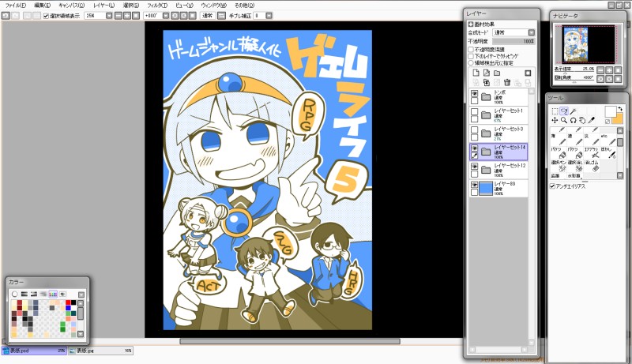Choose the selection eraser tool 選択消し
The image size is (632, 364).
[x=575, y=166]
